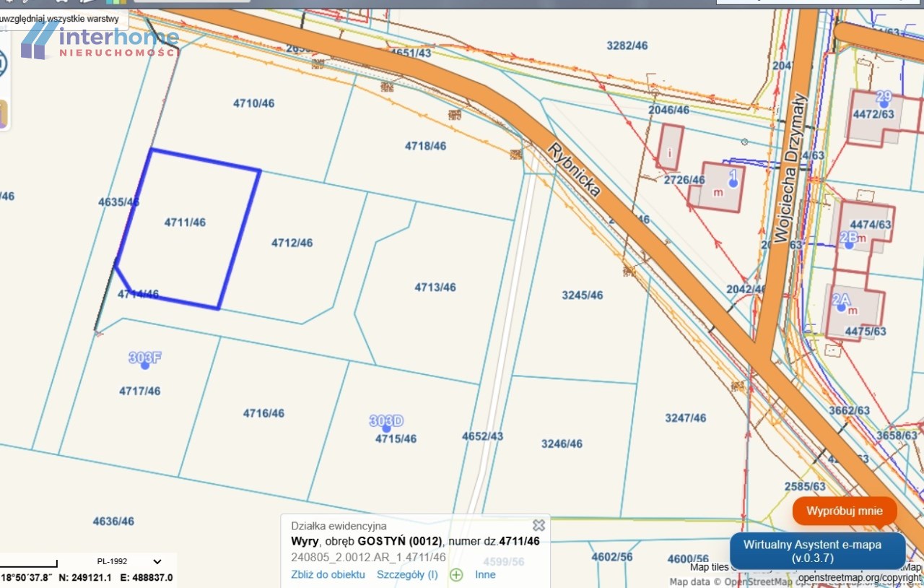924x588 pixels.
Task: Open the colored layers icon in top toolbar
Action: (x=115, y=2)
